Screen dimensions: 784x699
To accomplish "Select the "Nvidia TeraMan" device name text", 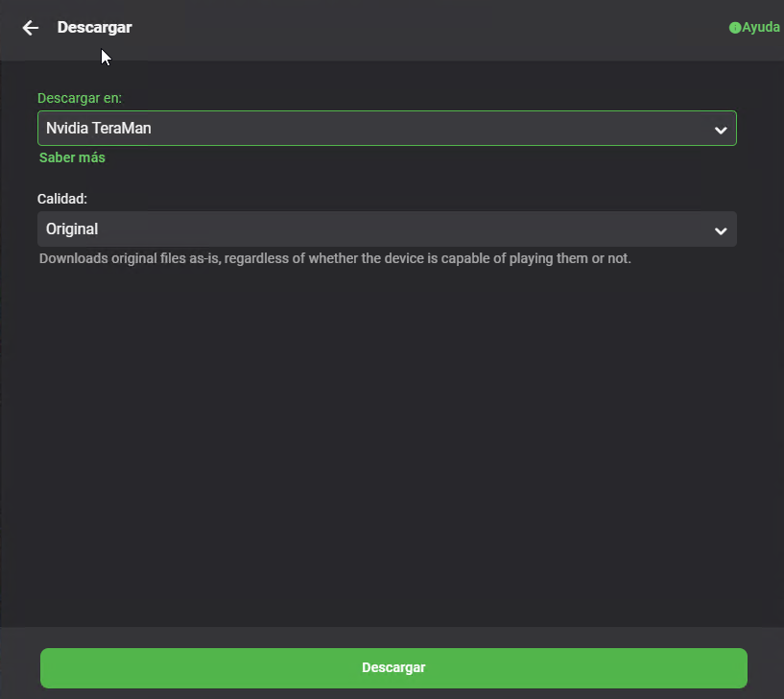I will pos(99,128).
